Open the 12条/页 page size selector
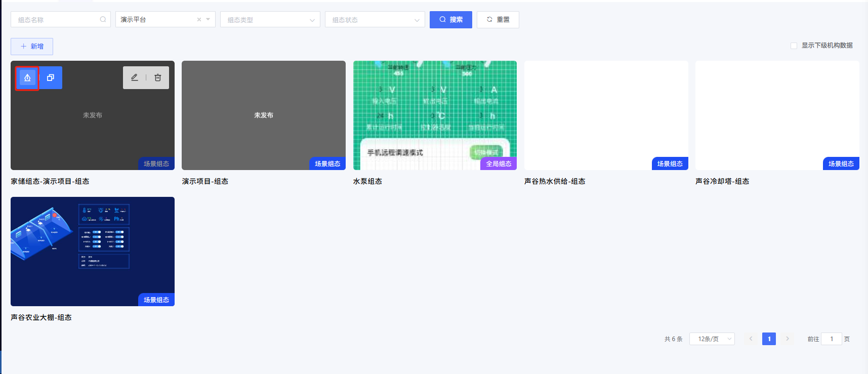The width and height of the screenshot is (868, 374). (712, 339)
